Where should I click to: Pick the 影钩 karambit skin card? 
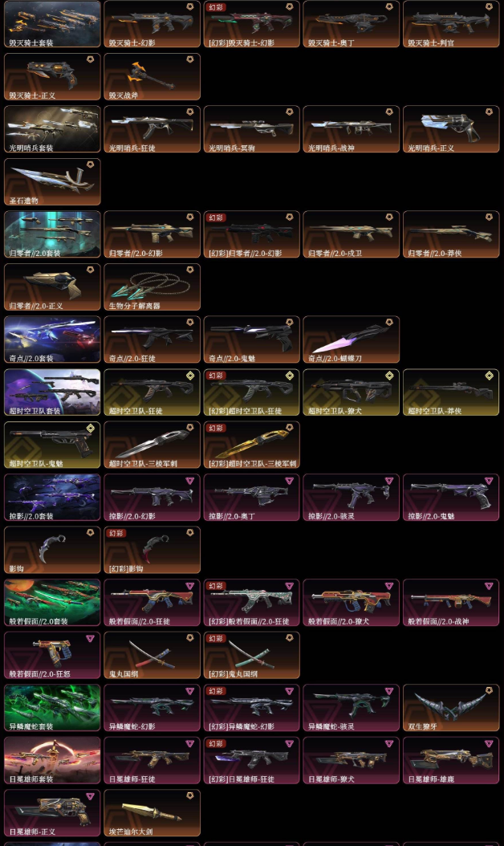[52, 550]
